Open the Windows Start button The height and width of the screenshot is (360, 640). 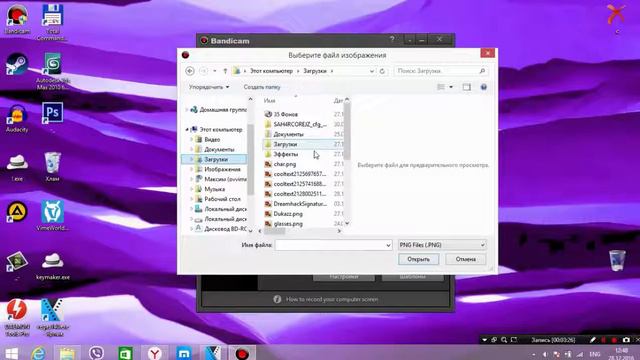tap(11, 353)
